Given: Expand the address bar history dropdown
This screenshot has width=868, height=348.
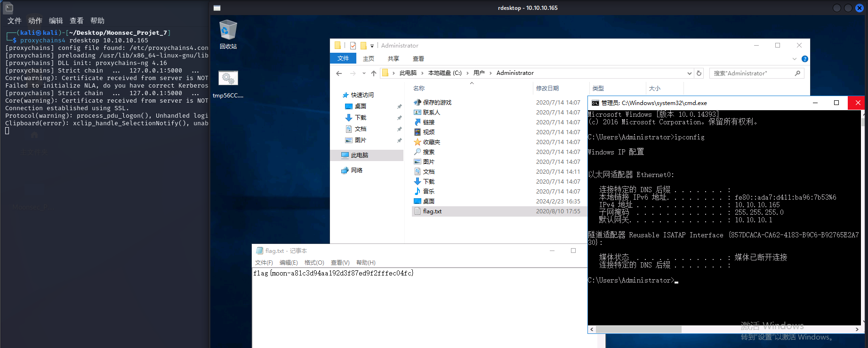Looking at the screenshot, I should point(690,73).
